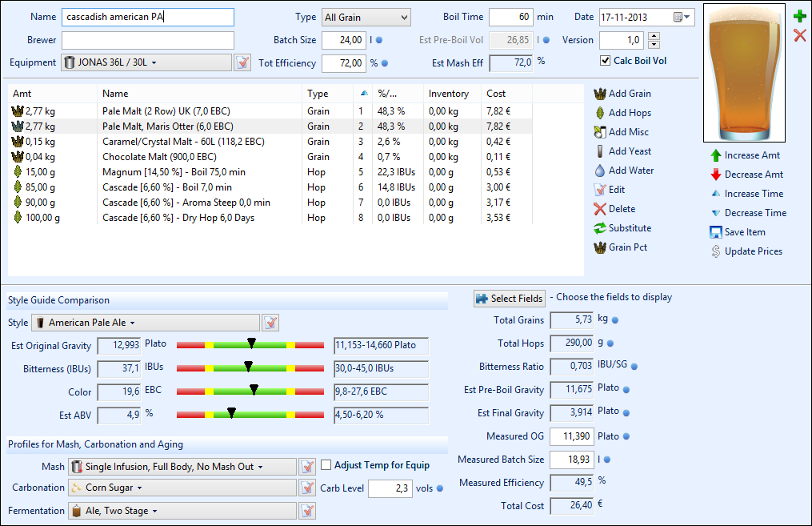Click the Save Item disk icon
This screenshot has height=526, width=812.
pyautogui.click(x=716, y=232)
